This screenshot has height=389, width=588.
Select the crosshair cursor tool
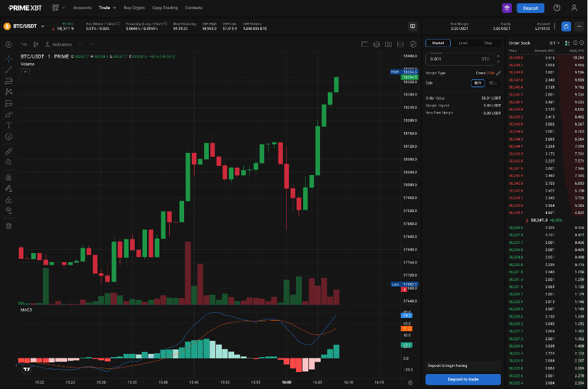(x=8, y=59)
